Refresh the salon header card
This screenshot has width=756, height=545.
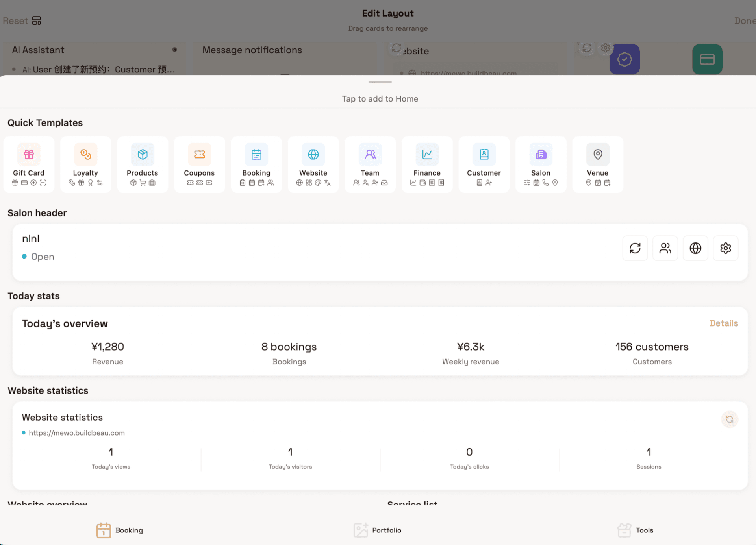tap(635, 248)
